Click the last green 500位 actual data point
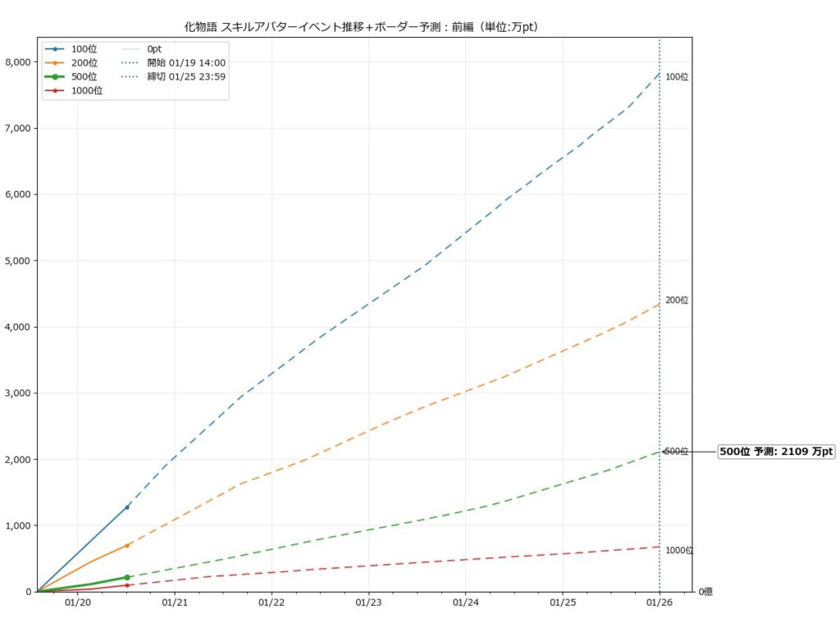 tap(126, 577)
